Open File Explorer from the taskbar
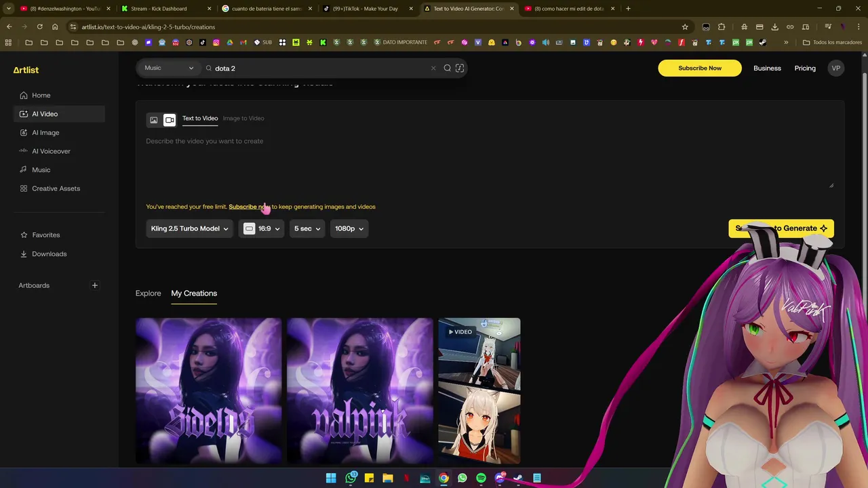868x488 pixels. [x=388, y=478]
